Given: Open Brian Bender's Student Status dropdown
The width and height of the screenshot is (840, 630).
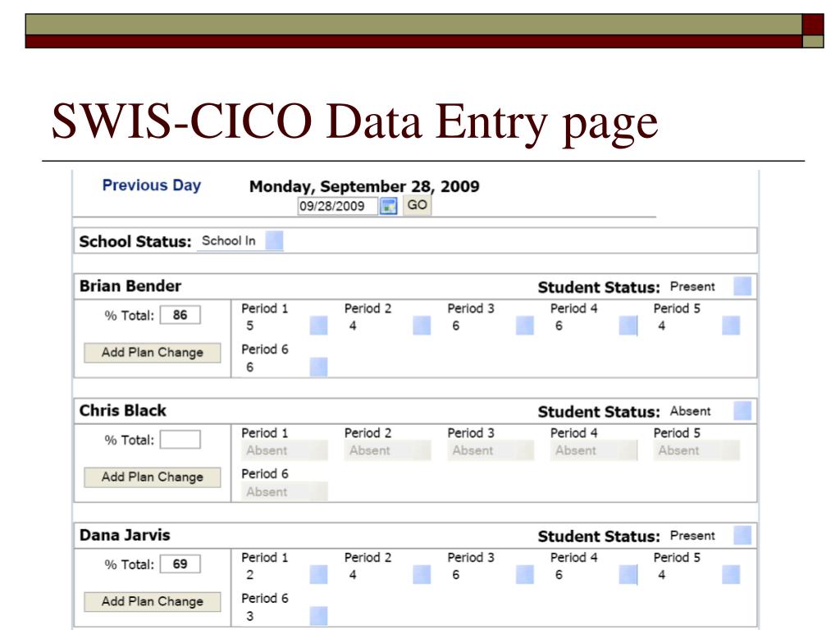Looking at the screenshot, I should (742, 286).
